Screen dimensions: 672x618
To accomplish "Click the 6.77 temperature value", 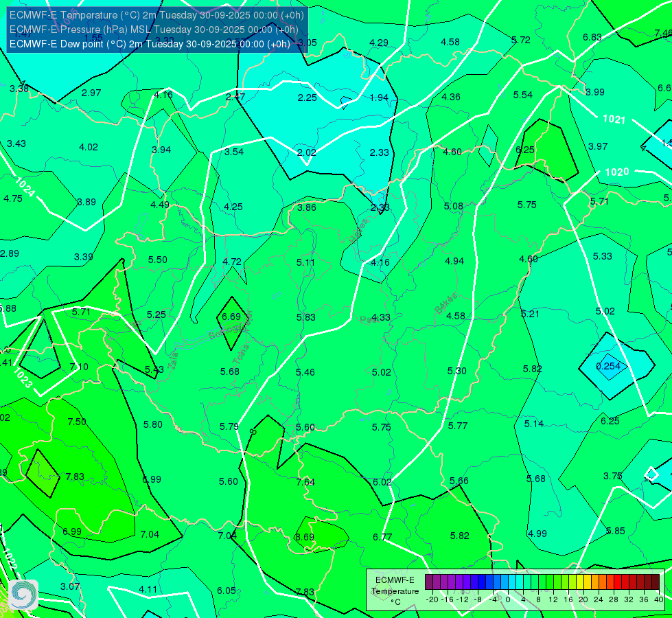I will coord(382,537).
